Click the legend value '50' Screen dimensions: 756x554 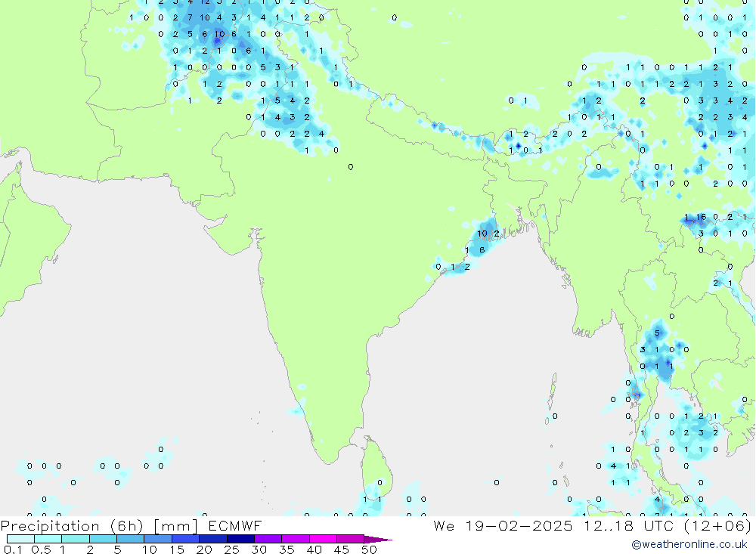tap(370, 549)
